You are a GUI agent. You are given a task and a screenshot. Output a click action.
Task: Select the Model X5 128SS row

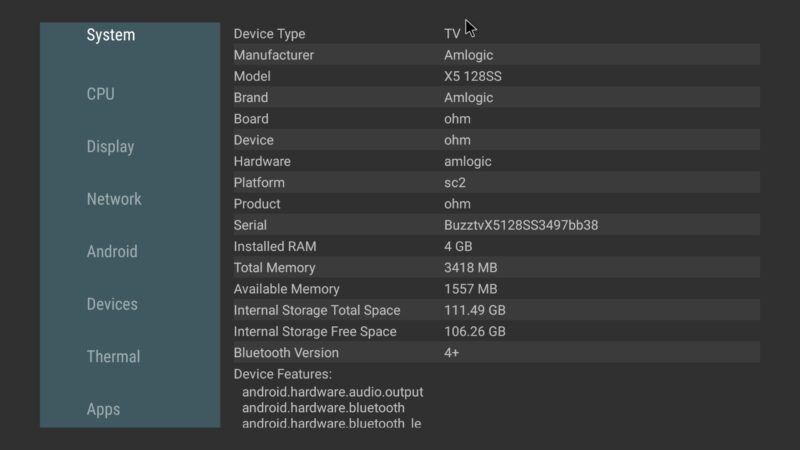click(495, 77)
